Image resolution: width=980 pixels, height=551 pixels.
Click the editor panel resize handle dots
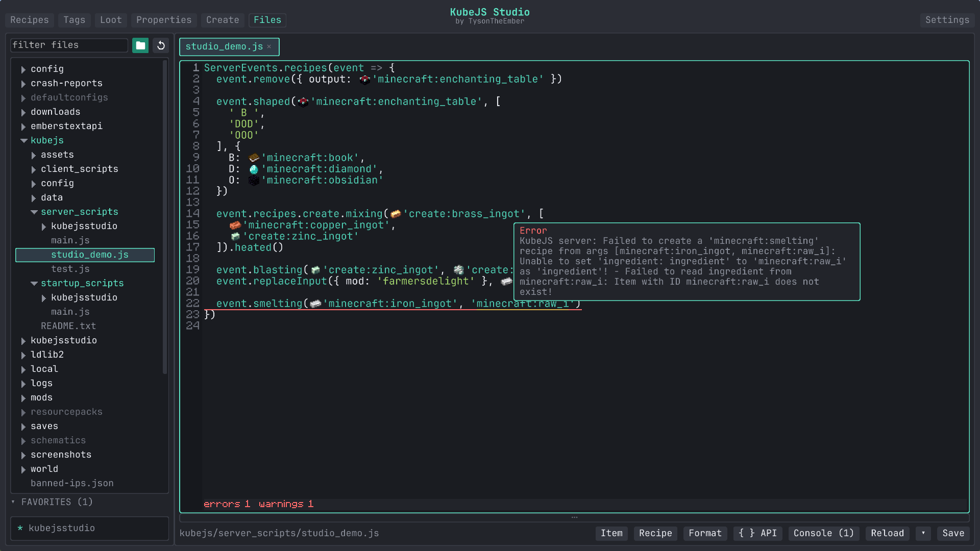point(574,517)
